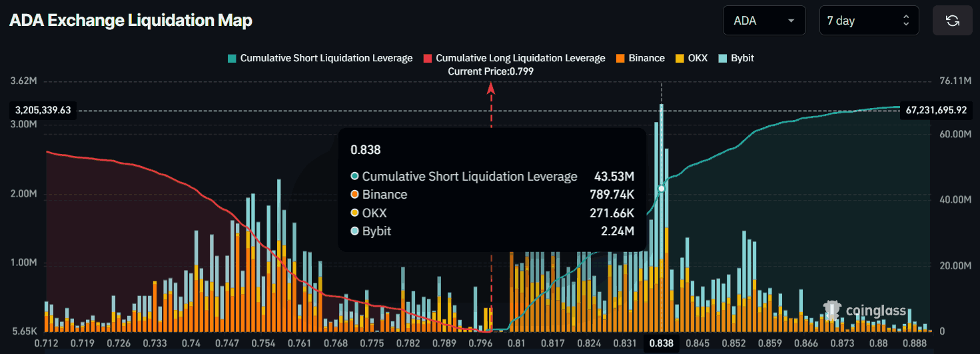Click the ADA dropdown caret arrow
The height and width of the screenshot is (354, 980).
pos(791,21)
